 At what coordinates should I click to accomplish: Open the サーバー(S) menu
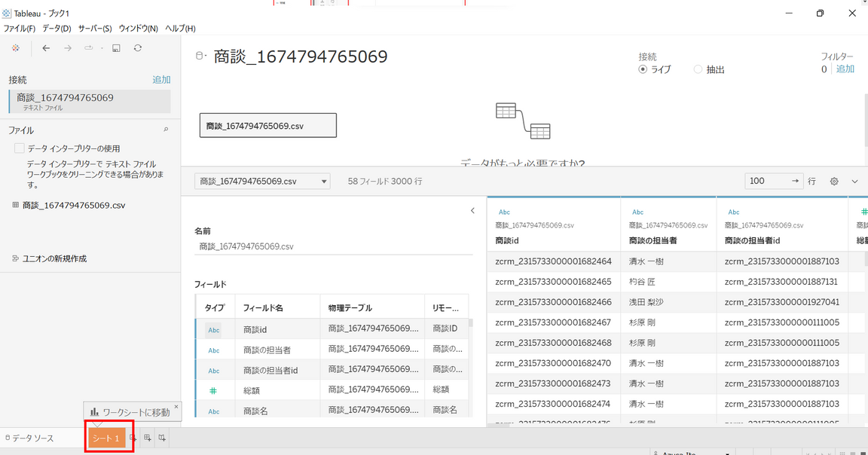pyautogui.click(x=95, y=28)
